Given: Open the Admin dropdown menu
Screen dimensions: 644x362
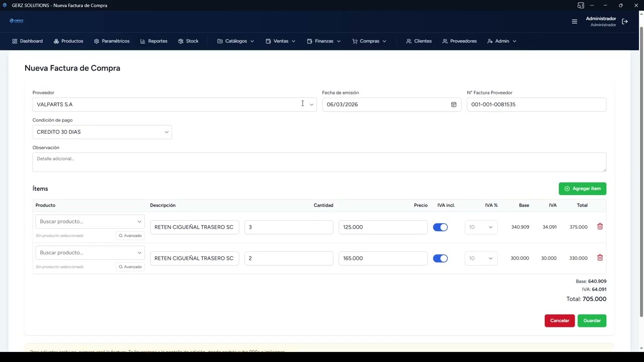Looking at the screenshot, I should [x=502, y=41].
